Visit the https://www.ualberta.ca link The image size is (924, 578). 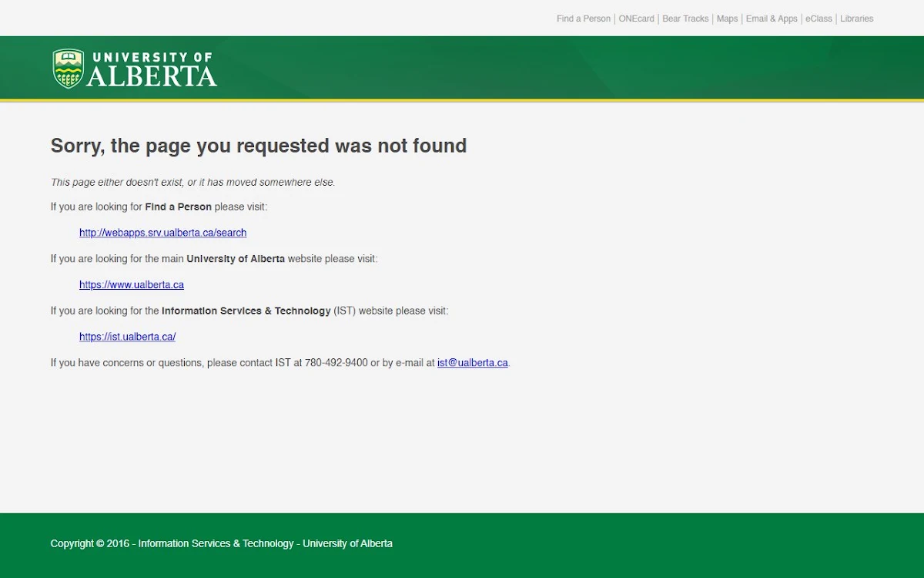tap(132, 284)
